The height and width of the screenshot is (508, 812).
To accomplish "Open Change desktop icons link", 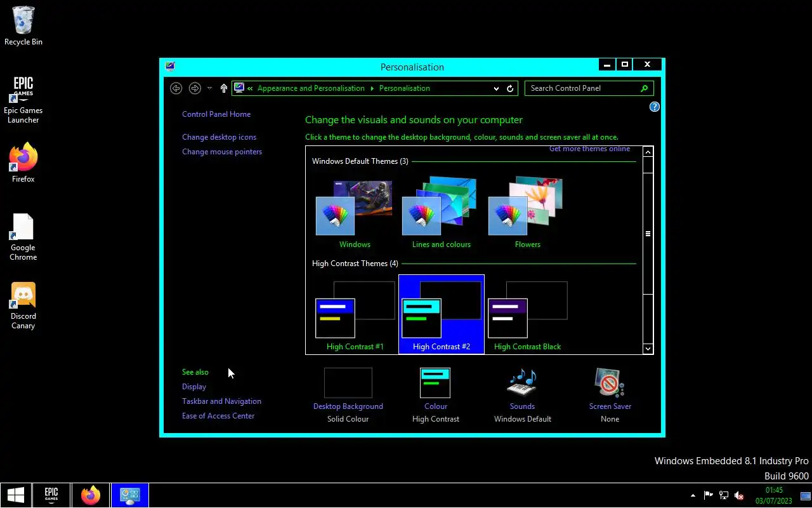I will [219, 137].
